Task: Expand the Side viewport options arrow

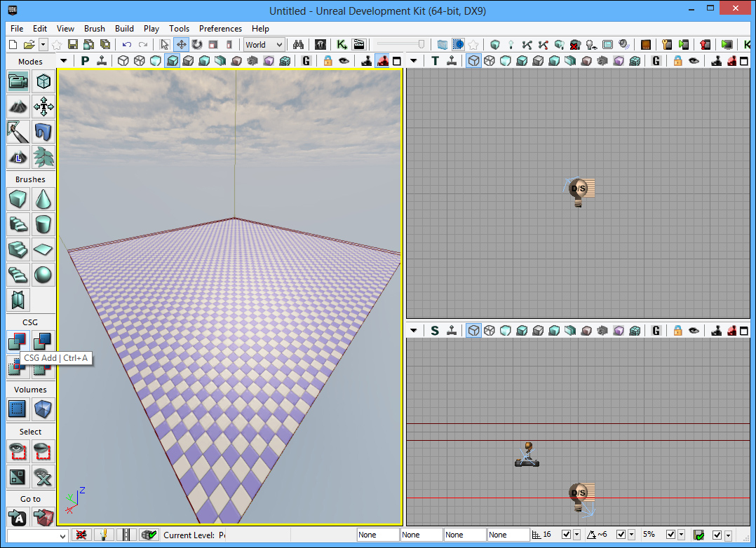Action: [x=414, y=330]
